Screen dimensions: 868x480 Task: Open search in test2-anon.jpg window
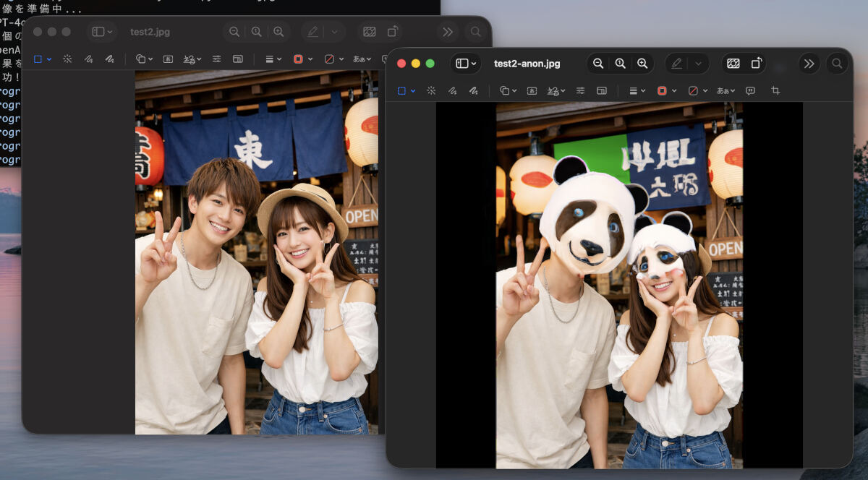(837, 64)
